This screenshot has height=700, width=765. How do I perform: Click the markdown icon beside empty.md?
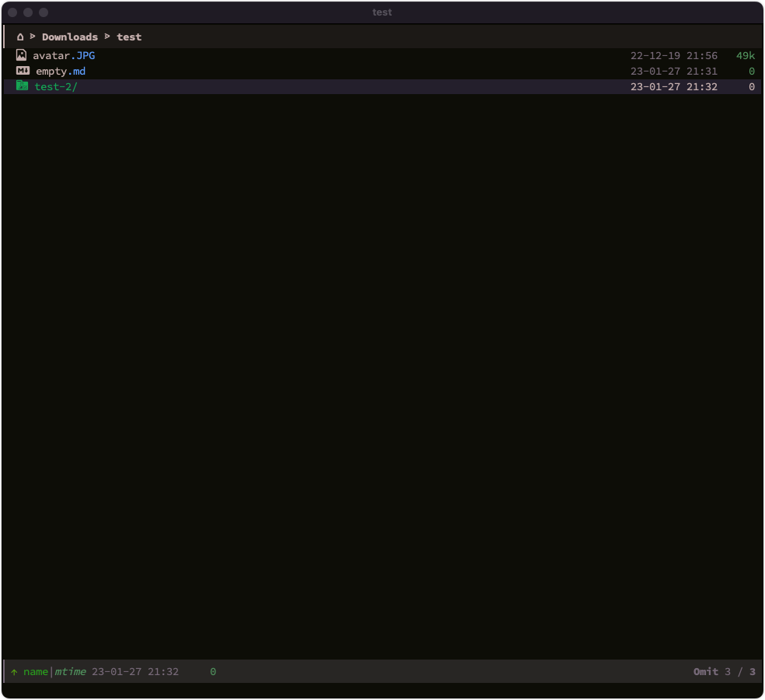[23, 71]
